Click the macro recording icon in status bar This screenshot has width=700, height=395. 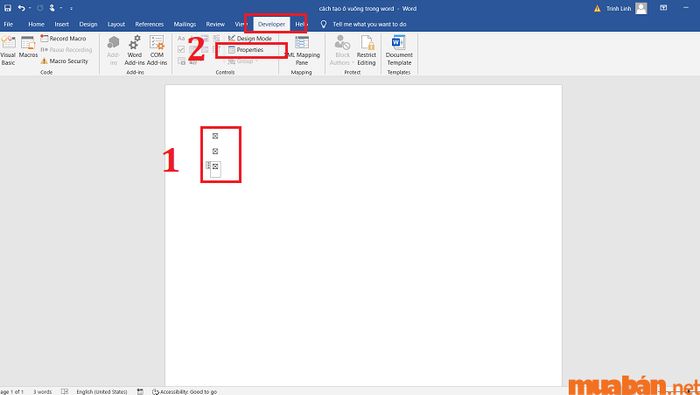click(x=140, y=391)
